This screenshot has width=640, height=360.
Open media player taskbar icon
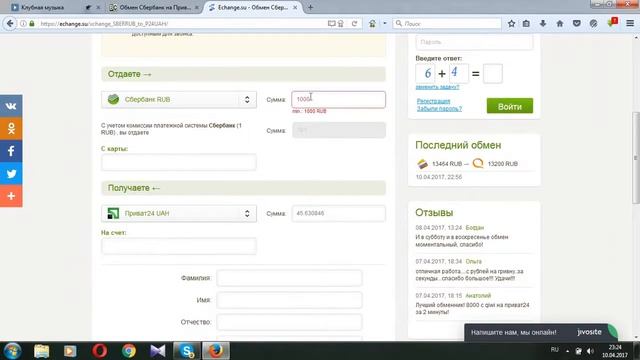click(70, 351)
